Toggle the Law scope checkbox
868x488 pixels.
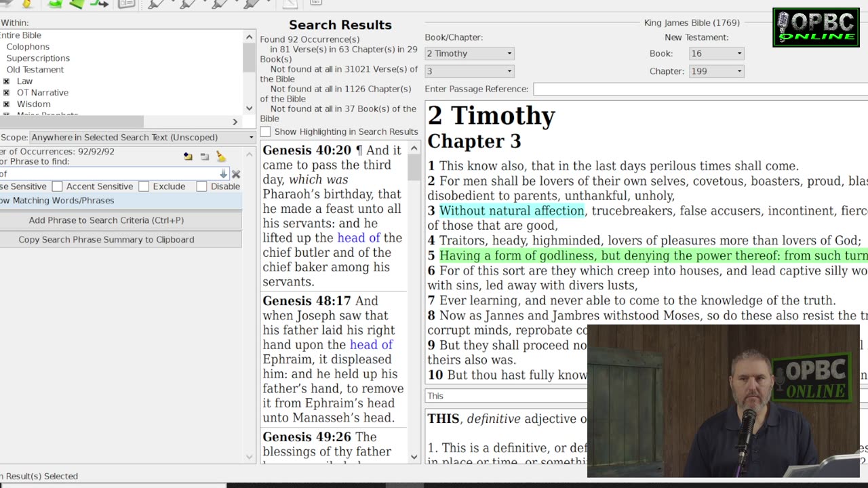click(x=6, y=81)
